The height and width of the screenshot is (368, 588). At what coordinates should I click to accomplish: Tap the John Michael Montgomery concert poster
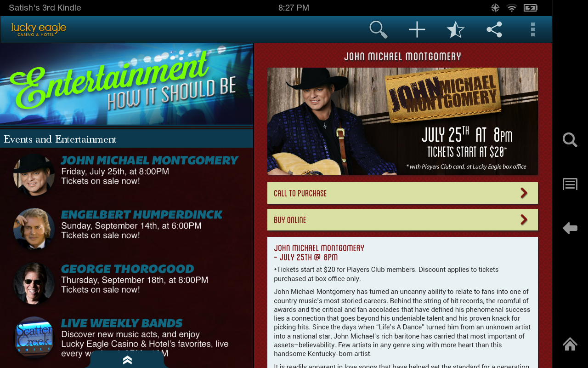pos(402,121)
